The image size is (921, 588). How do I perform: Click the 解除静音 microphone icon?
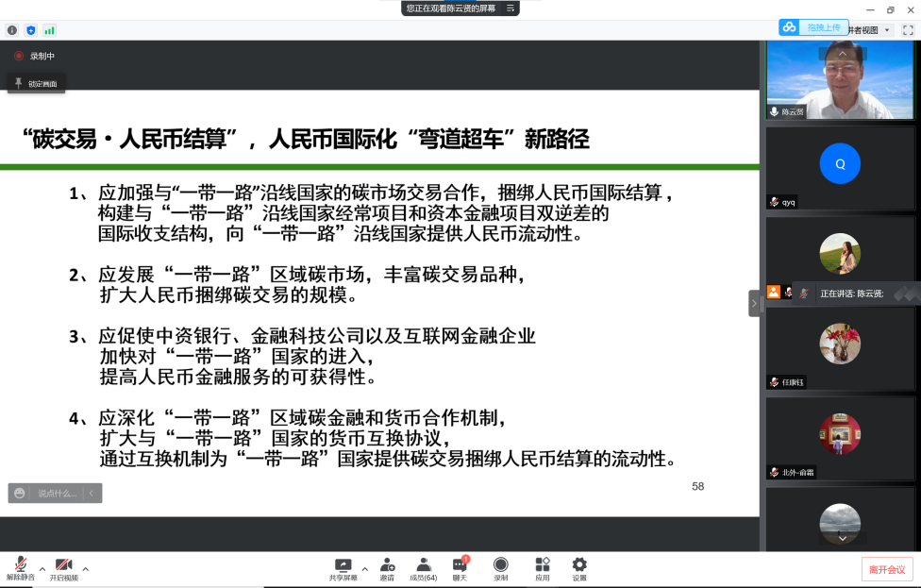(x=20, y=564)
